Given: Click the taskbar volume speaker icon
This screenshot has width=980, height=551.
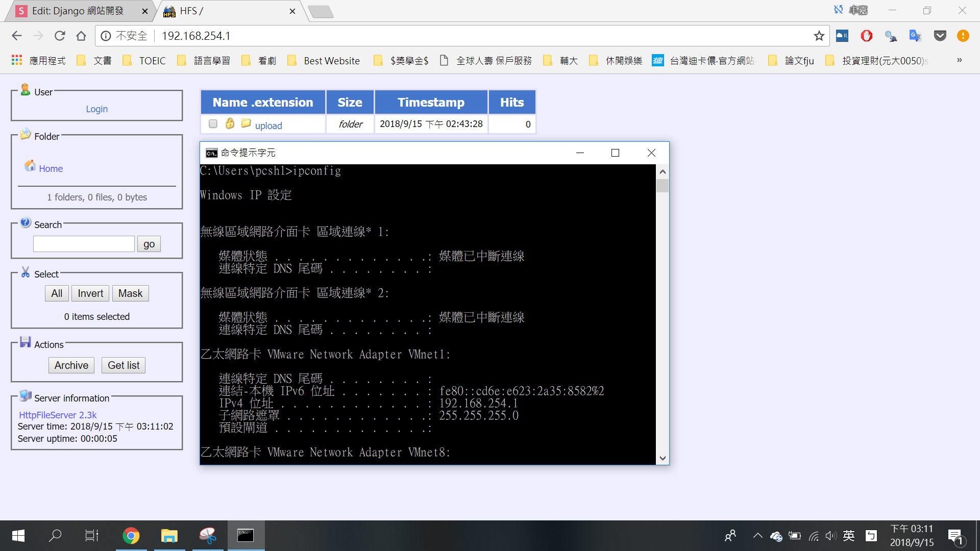Looking at the screenshot, I should (830, 536).
